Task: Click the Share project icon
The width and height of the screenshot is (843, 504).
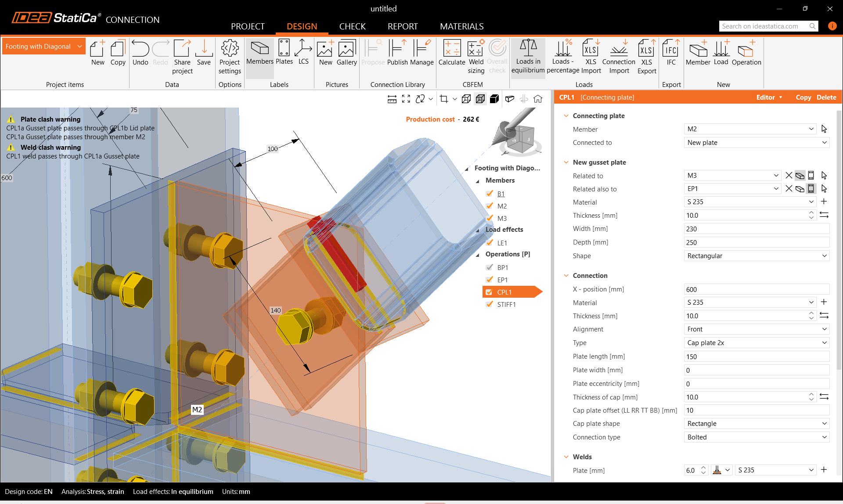Action: (182, 57)
